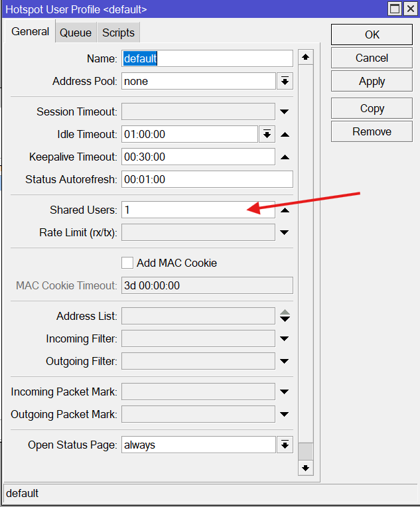Click the Apply button
This screenshot has width=420, height=507.
372,81
